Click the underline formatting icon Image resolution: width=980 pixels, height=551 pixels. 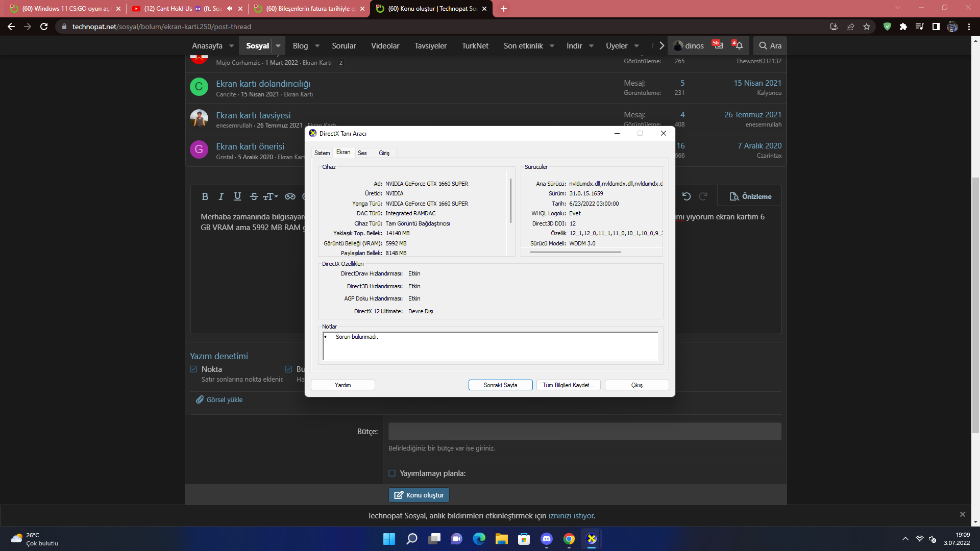[x=237, y=196]
